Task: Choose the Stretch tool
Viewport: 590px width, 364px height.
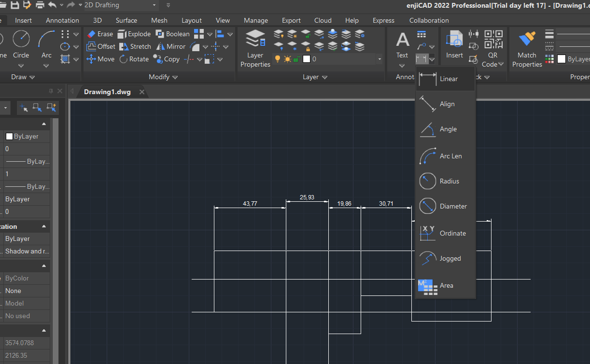Action: 135,46
